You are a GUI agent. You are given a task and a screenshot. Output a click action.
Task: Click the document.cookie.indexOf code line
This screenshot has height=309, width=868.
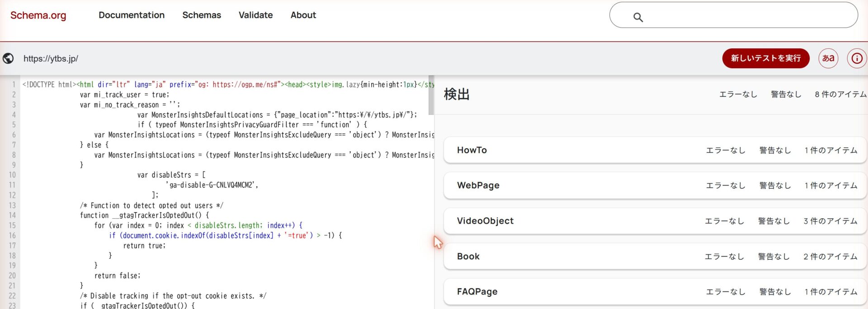(x=226, y=235)
